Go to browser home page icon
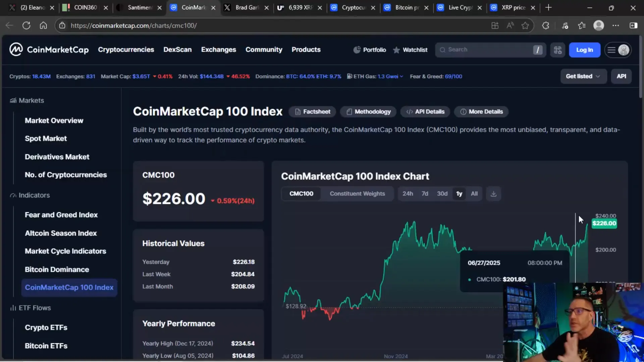 click(x=43, y=25)
